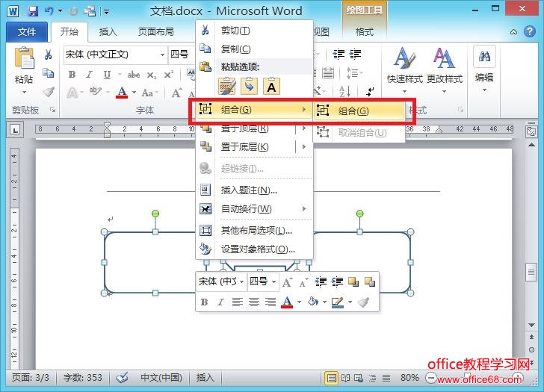This screenshot has width=544, height=392.
Task: Click 其他布局选项(L)... menu entry
Action: point(254,230)
